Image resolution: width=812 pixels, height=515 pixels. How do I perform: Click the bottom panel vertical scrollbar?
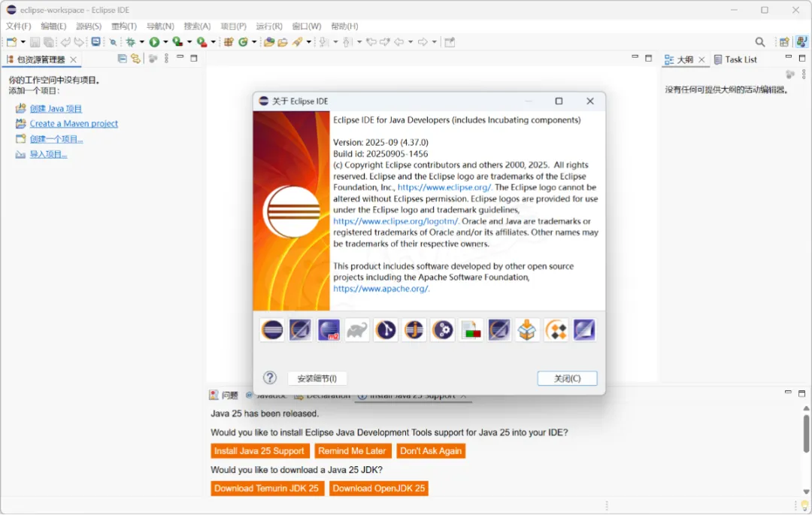[806, 435]
